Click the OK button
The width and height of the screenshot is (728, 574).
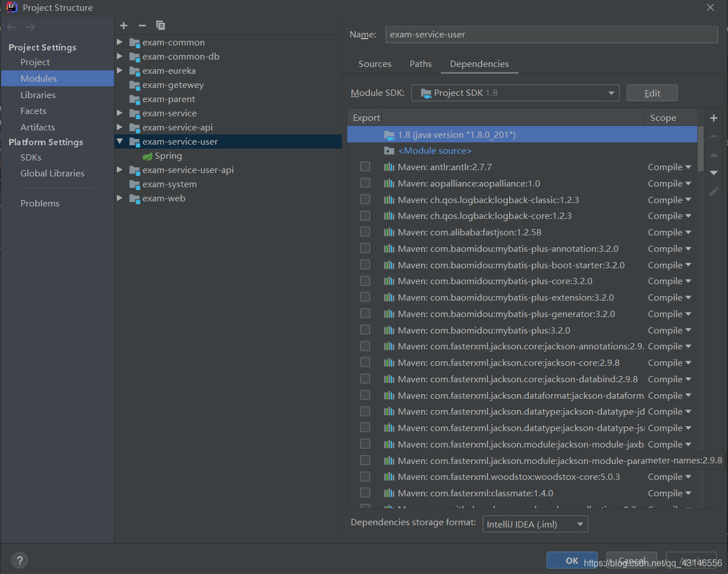pyautogui.click(x=572, y=560)
